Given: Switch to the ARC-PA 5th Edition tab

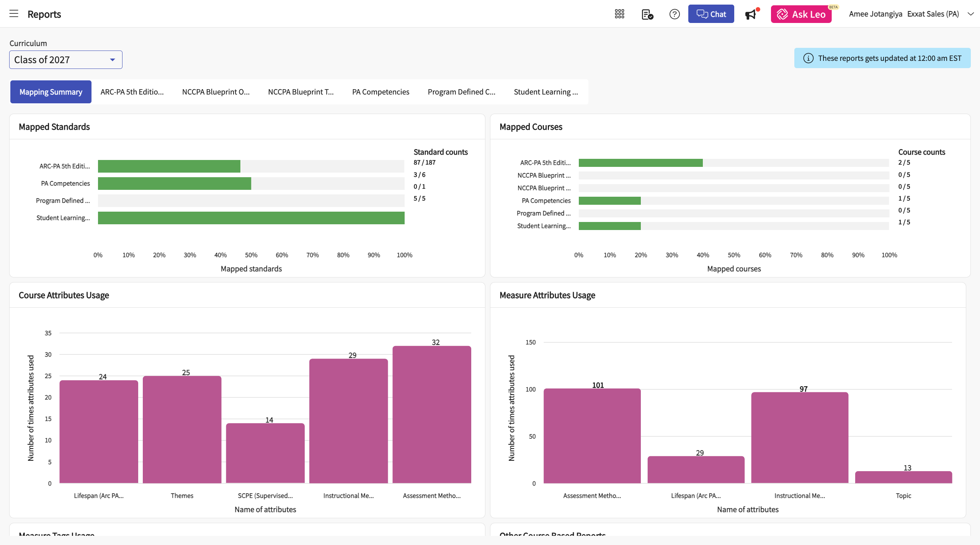Looking at the screenshot, I should click(x=132, y=92).
